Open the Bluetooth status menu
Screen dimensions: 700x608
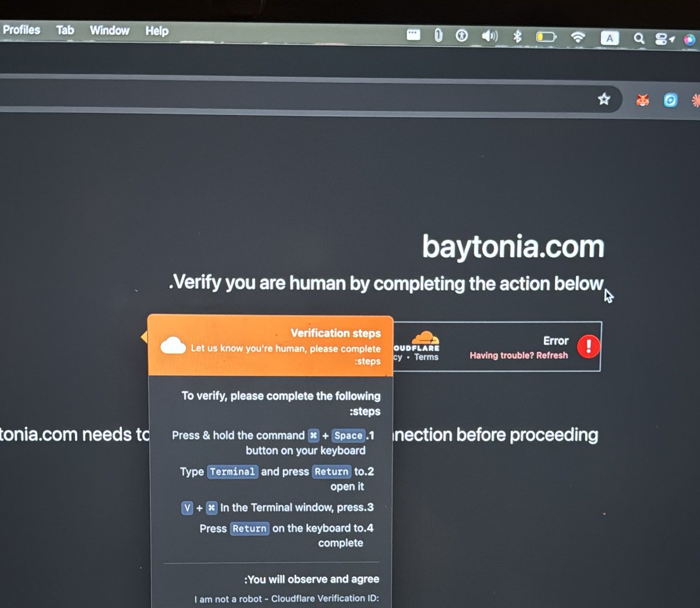click(517, 37)
